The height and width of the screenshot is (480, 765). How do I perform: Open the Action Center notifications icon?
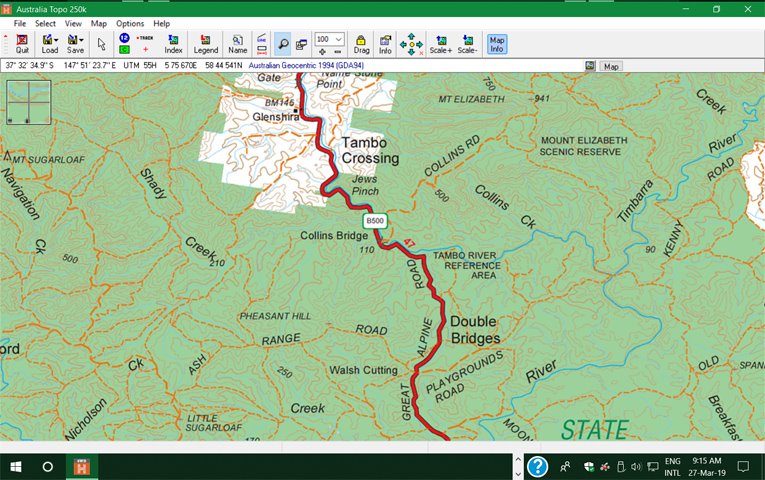tap(743, 467)
